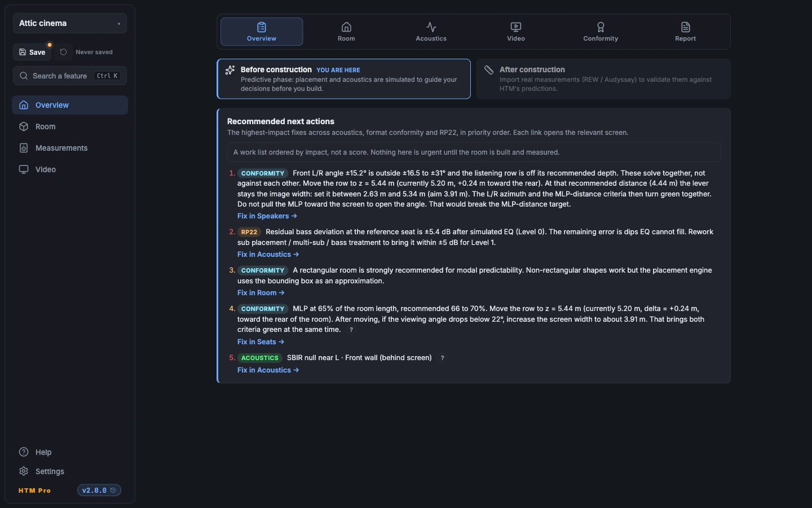Click the Ctrl K shortcut hint

(x=107, y=76)
